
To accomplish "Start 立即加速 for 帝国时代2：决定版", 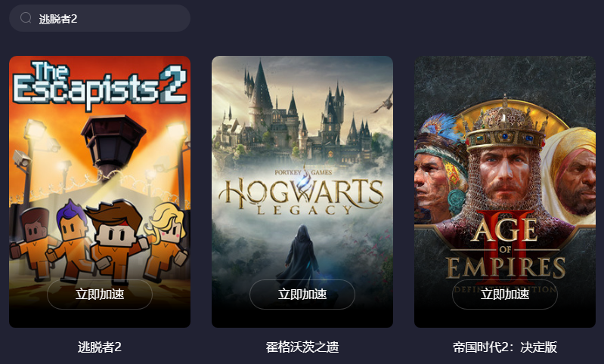I will coord(505,295).
